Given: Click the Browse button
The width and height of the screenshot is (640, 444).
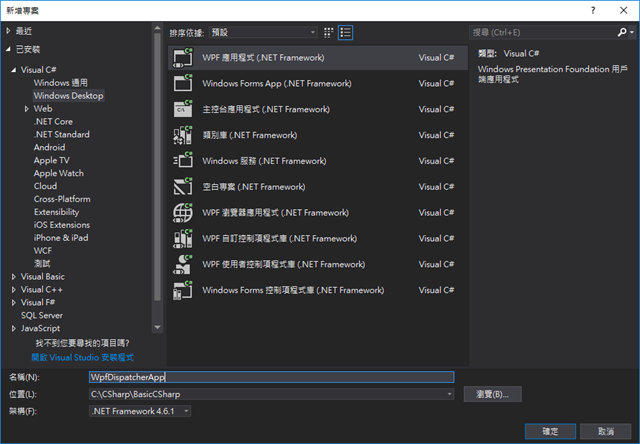Looking at the screenshot, I should (x=492, y=394).
